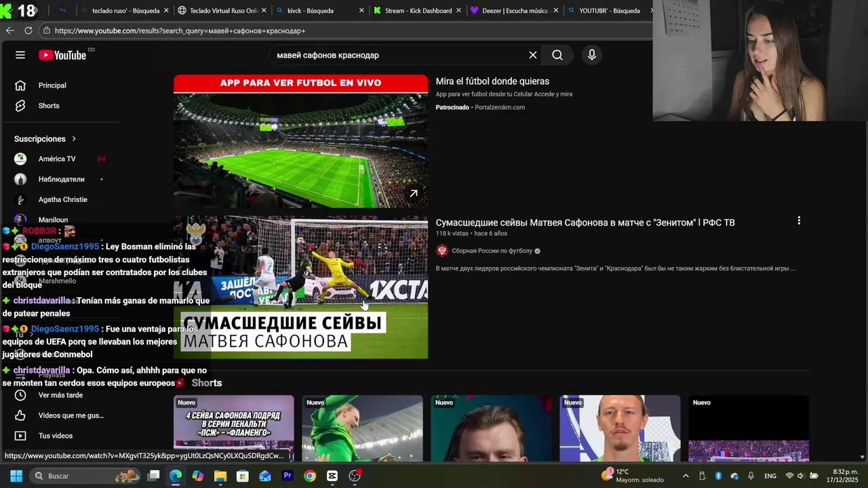Open Наблюдатели subscription channel
Image resolution: width=868 pixels, height=488 pixels.
[x=61, y=179]
